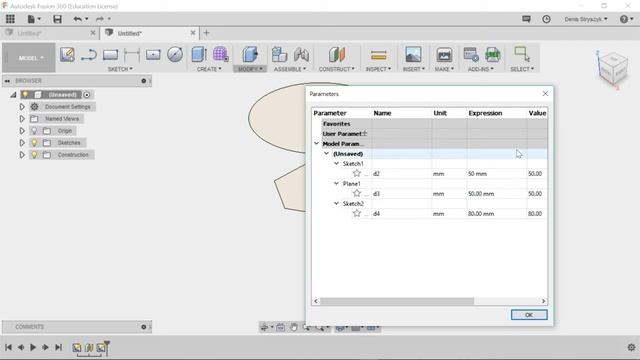
Task: Toggle Origin visibility light bulb
Action: click(x=34, y=131)
